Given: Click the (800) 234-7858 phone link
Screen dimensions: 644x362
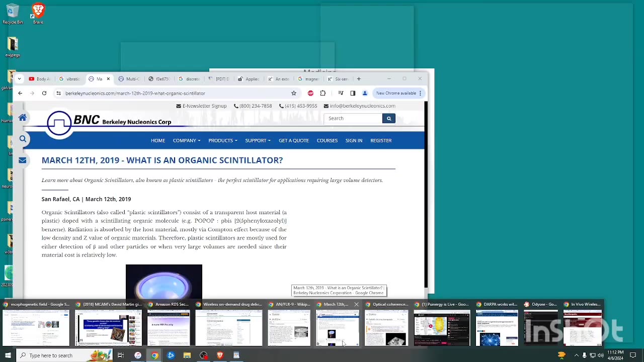Looking at the screenshot, I should [x=253, y=106].
